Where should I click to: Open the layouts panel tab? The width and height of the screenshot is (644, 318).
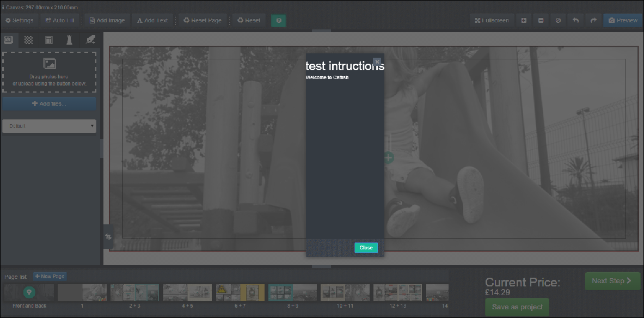[x=49, y=40]
